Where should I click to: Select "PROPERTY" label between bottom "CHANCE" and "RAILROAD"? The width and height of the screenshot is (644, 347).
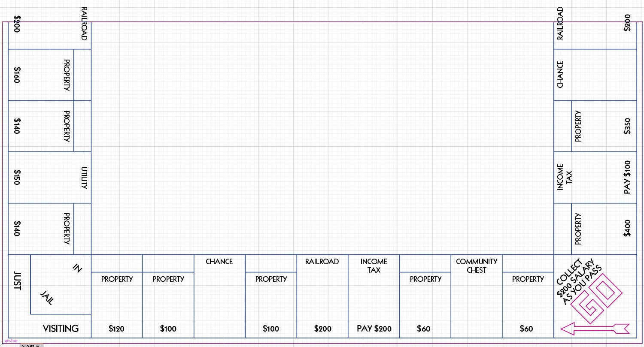click(x=271, y=279)
